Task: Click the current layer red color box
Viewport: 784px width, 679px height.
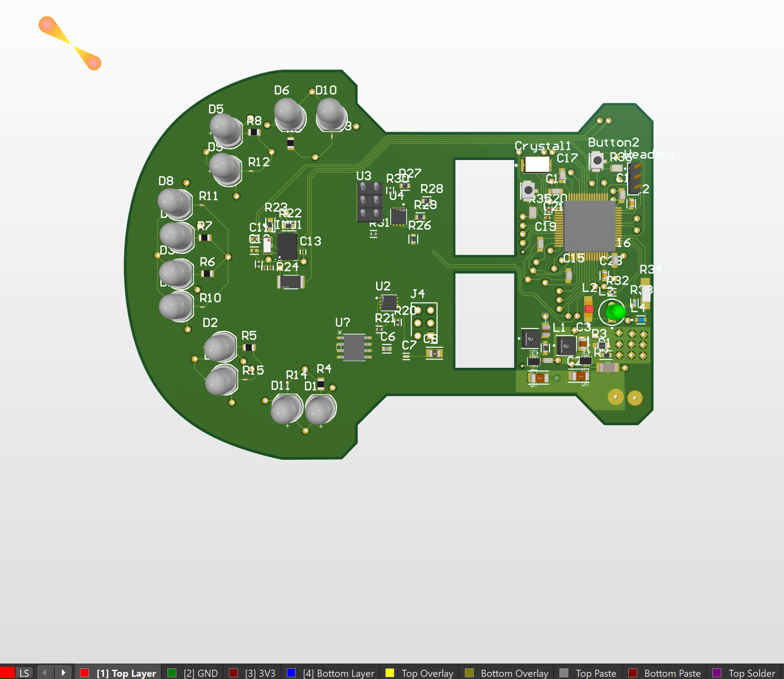Action: (x=7, y=673)
